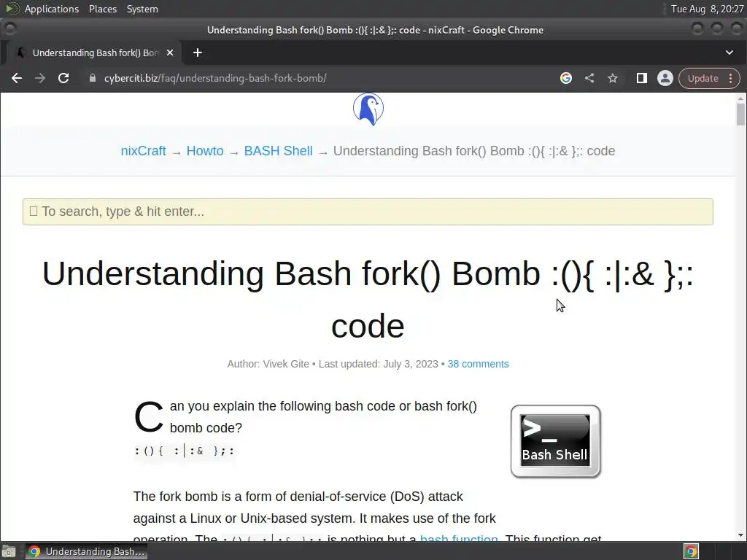Viewport: 747px width, 560px height.
Task: Open the bash function link
Action: coord(459,539)
